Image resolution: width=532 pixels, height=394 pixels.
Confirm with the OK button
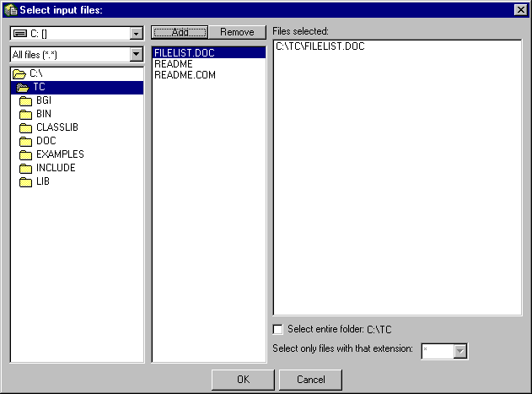(243, 380)
